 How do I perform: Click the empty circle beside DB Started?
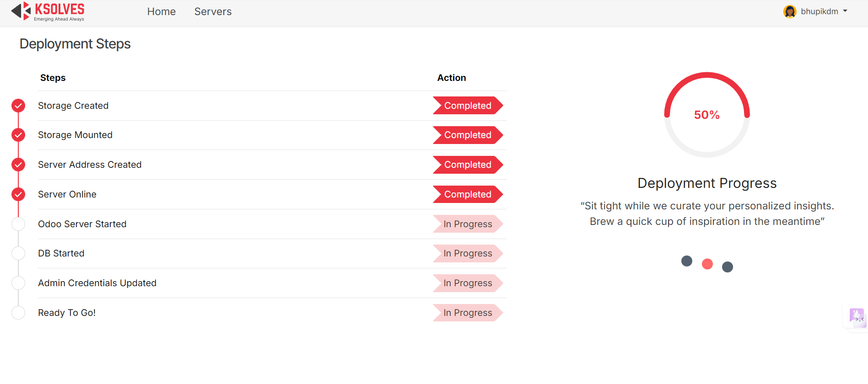click(18, 253)
